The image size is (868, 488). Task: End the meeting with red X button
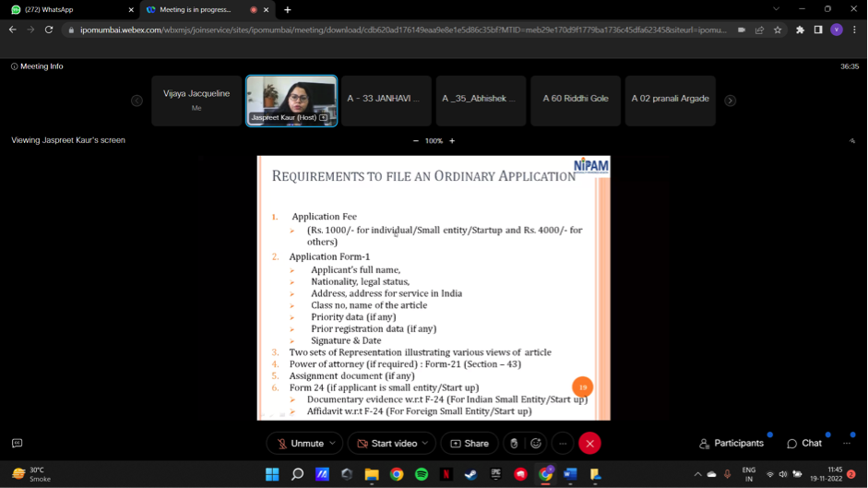click(x=589, y=444)
